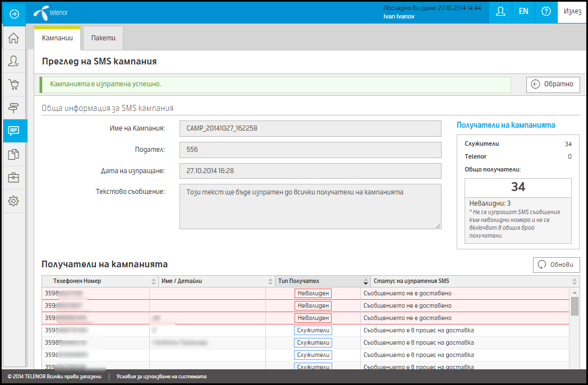Expand the sidebar with the arrow icon
588x385 pixels.
click(14, 14)
